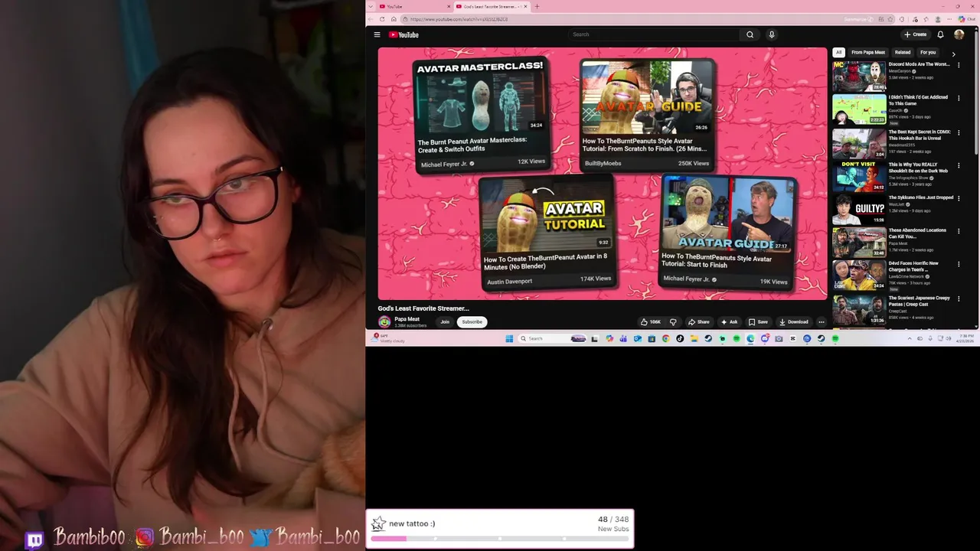Viewport: 980px width, 551px height.
Task: Open options for The Best Kept Secret in CDMX video
Action: tap(959, 132)
